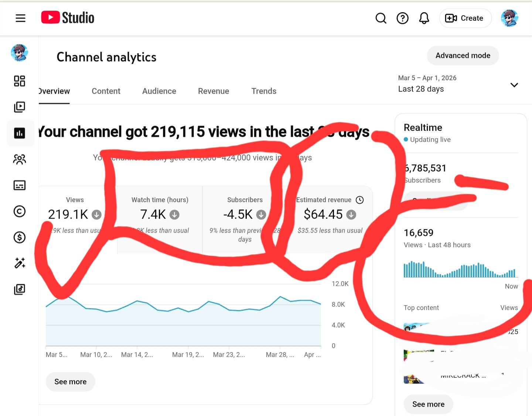This screenshot has height=416, width=532.
Task: Go to Content in the sidebar
Action: (20, 107)
